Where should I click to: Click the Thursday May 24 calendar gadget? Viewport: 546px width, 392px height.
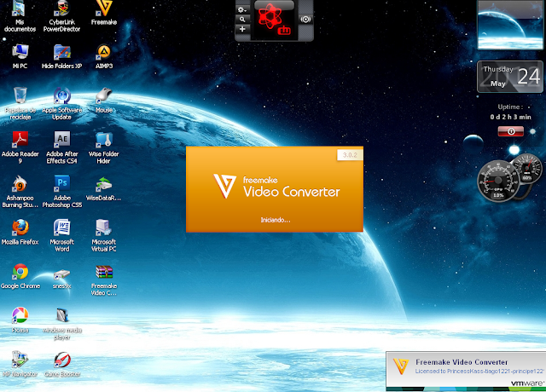coord(510,77)
